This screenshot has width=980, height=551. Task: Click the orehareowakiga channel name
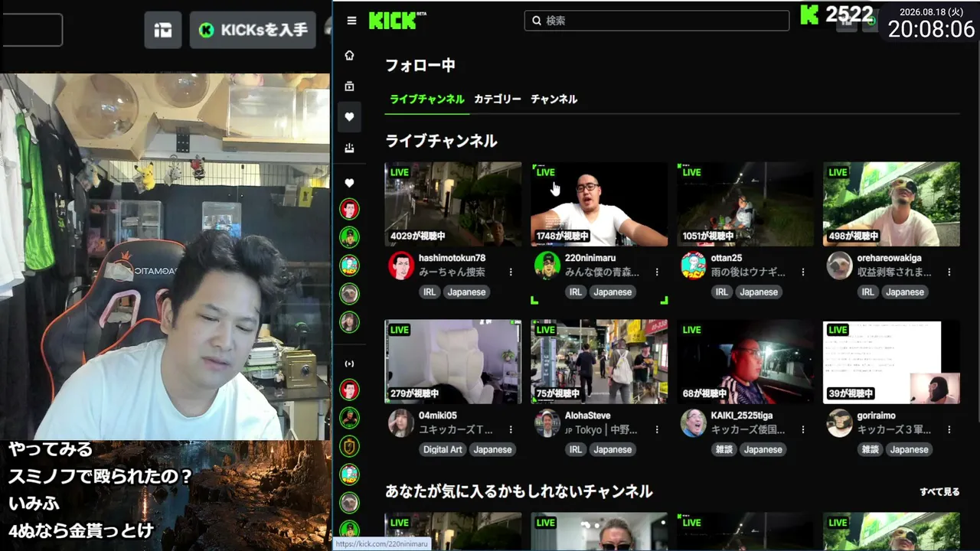(x=890, y=258)
